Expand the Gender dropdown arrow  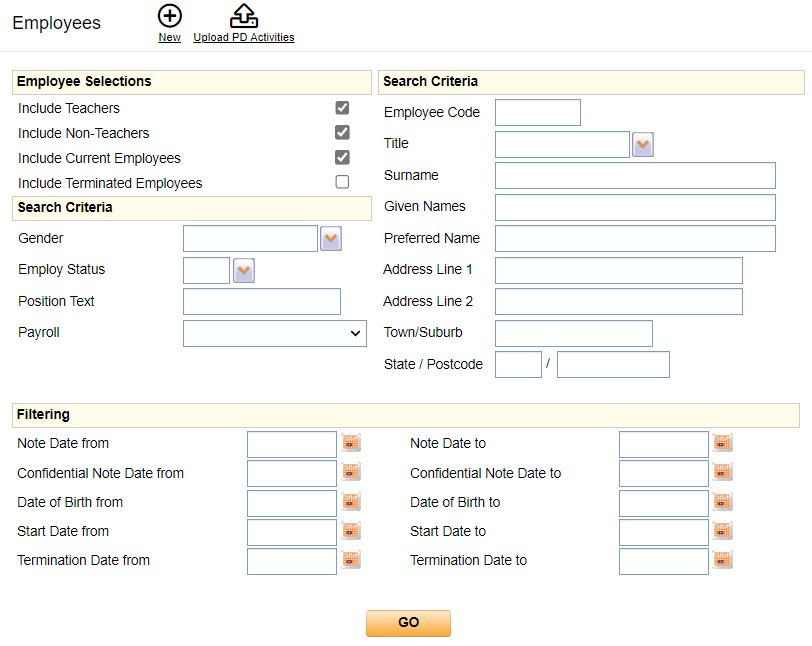pyautogui.click(x=331, y=239)
